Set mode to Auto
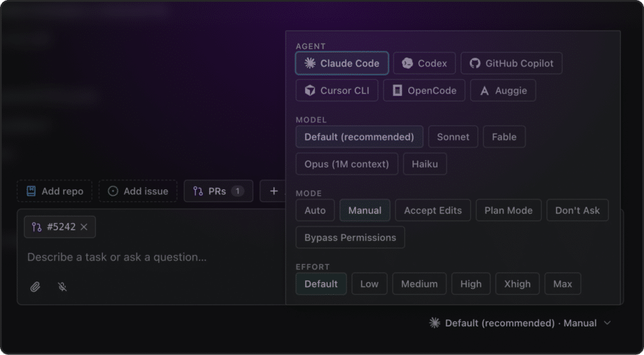The height and width of the screenshot is (355, 644). [315, 210]
